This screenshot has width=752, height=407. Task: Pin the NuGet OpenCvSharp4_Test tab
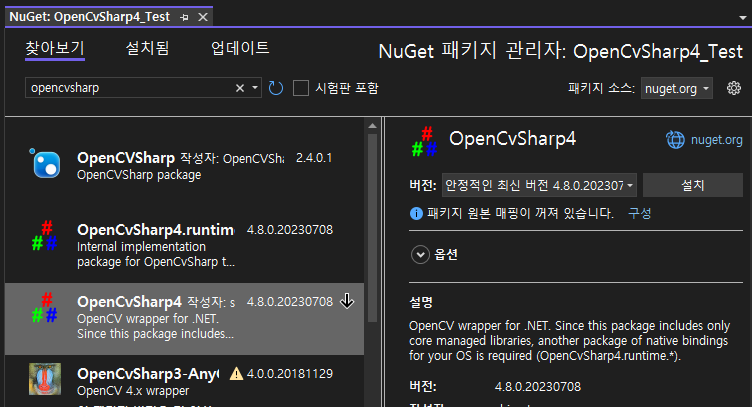(184, 17)
